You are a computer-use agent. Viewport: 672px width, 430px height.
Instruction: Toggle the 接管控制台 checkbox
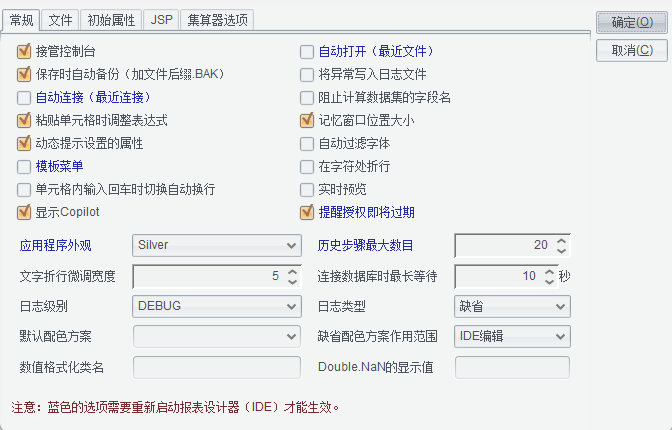[x=25, y=51]
